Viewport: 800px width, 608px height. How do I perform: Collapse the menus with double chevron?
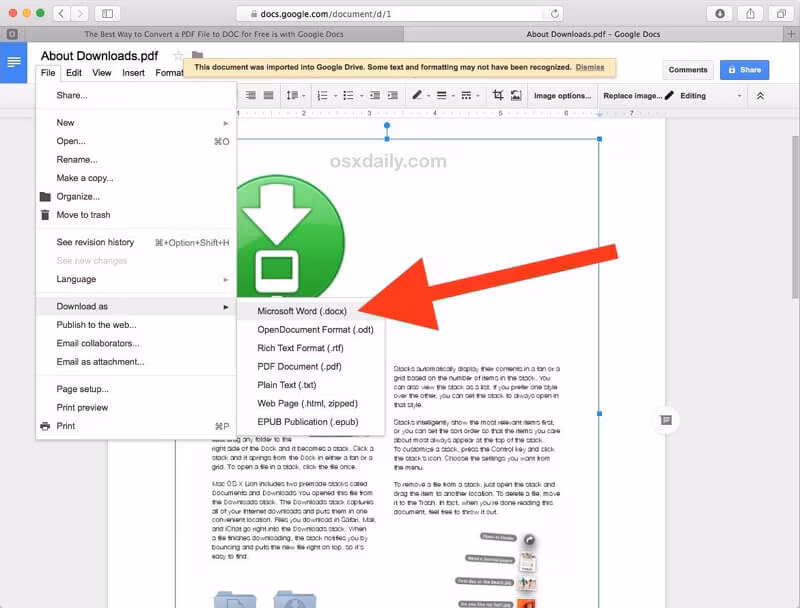(x=760, y=96)
